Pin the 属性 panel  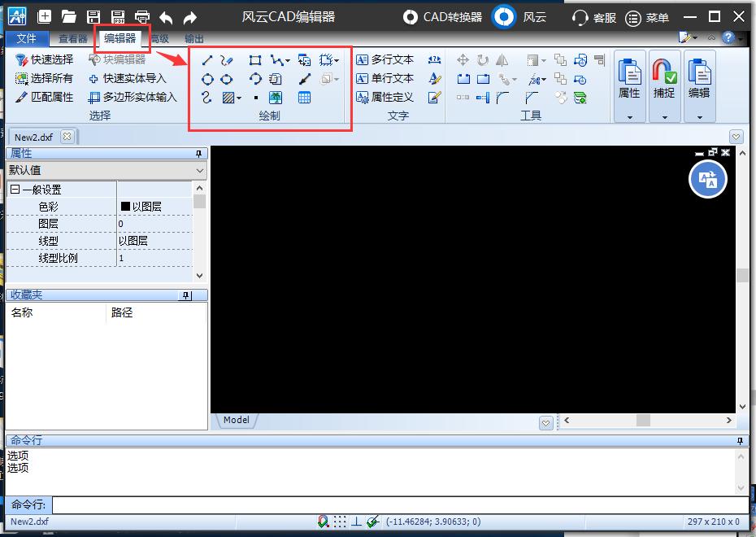tap(198, 154)
